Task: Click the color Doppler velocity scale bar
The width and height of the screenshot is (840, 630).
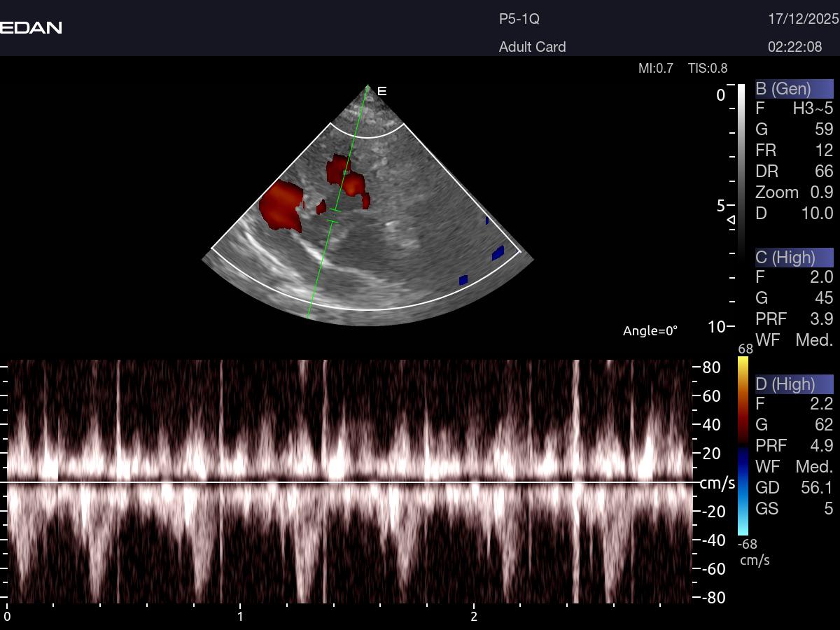Action: click(x=743, y=445)
